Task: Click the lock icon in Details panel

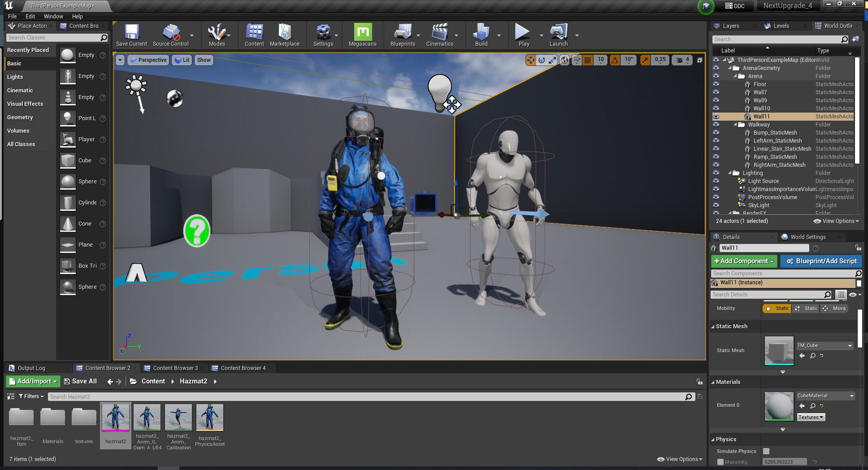Action: [858, 248]
